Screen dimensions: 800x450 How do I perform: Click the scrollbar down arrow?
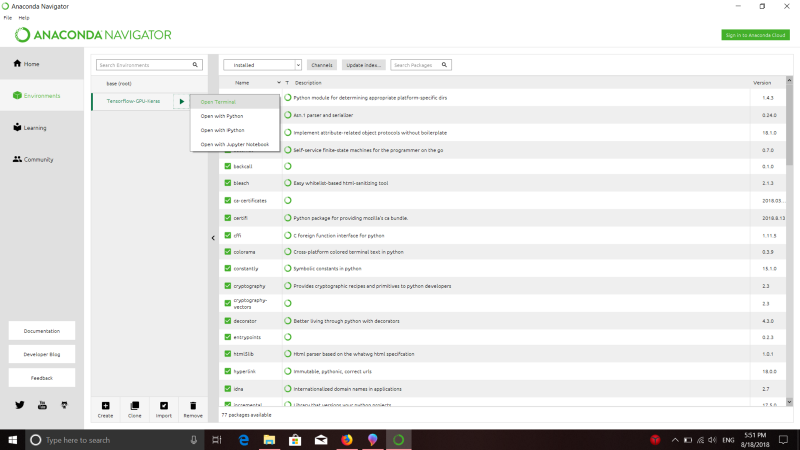[789, 402]
